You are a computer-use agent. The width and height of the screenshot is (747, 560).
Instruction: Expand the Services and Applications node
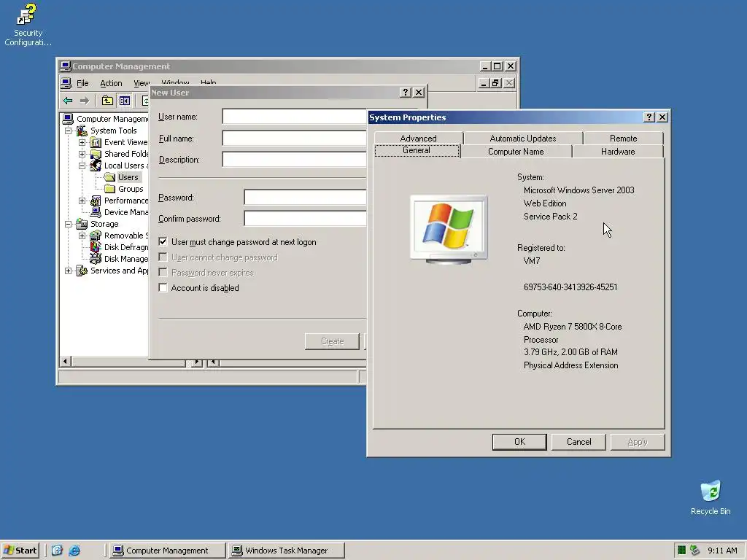coord(68,271)
